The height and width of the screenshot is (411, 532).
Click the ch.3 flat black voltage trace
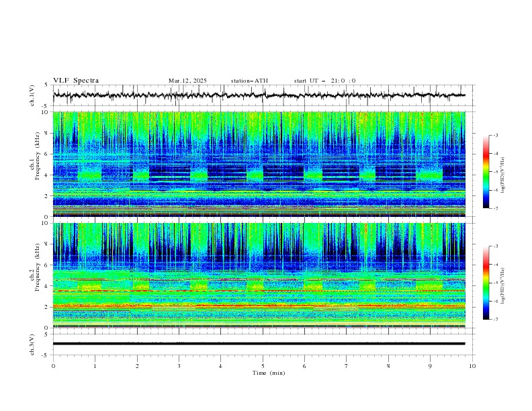click(259, 344)
